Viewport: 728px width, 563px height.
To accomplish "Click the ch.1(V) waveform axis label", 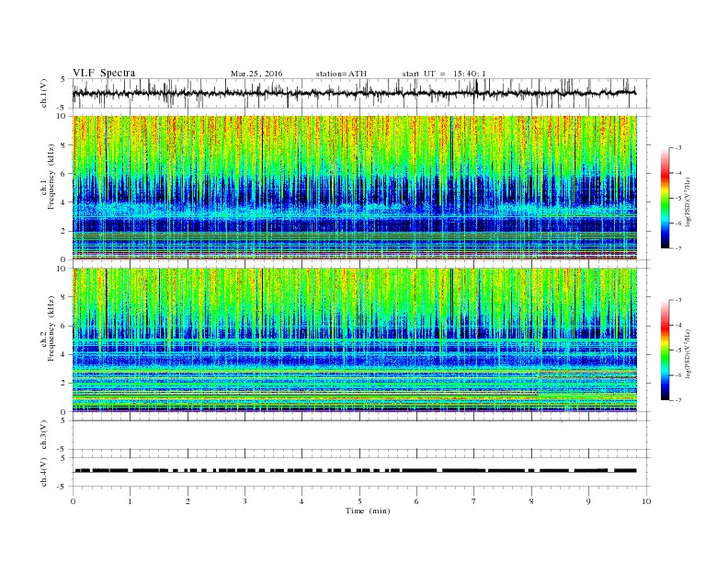I will [44, 93].
